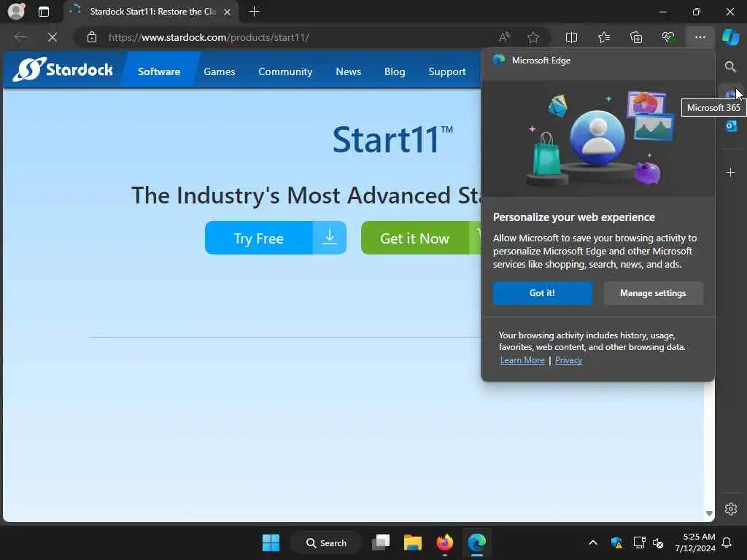Open Copilot sidebar icon
The image size is (747, 560).
[730, 37]
